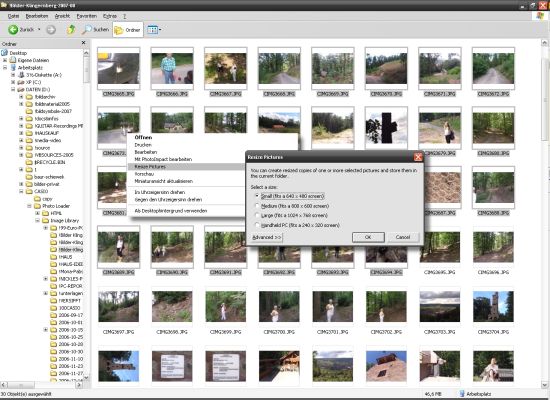Select the Small 640 x 480 radio option
Viewport: 550px width, 400px height.
(257, 196)
